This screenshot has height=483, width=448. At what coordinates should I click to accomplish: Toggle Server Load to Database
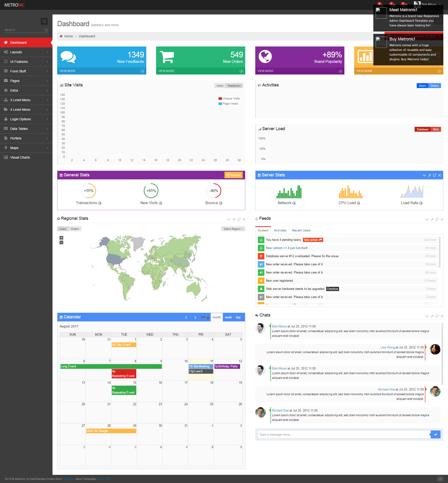coord(423,129)
